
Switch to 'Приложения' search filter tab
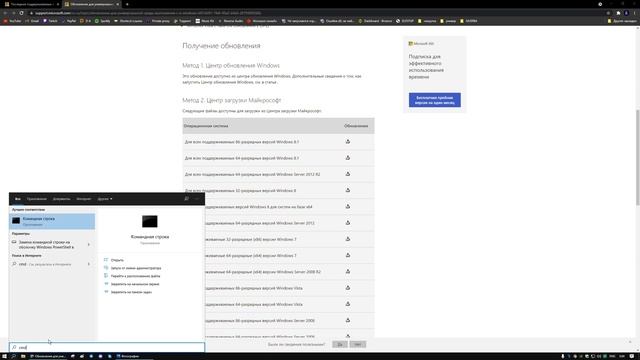[x=37, y=199]
